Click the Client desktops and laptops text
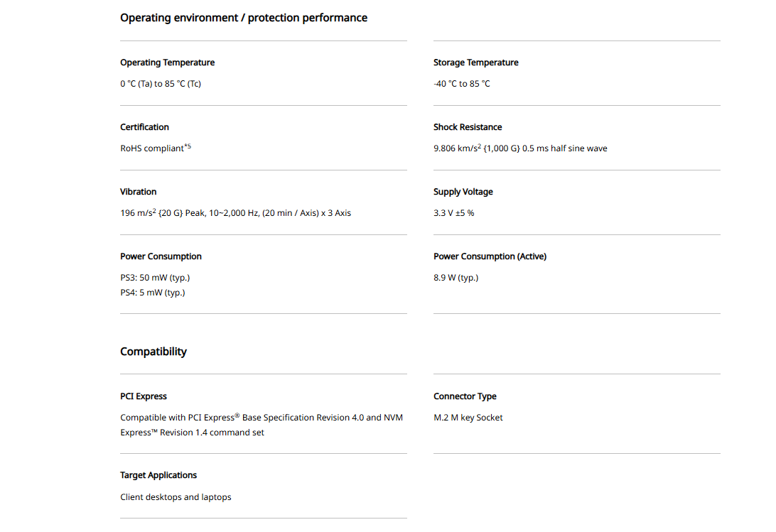Screen dimensions: 776x532 pos(176,497)
